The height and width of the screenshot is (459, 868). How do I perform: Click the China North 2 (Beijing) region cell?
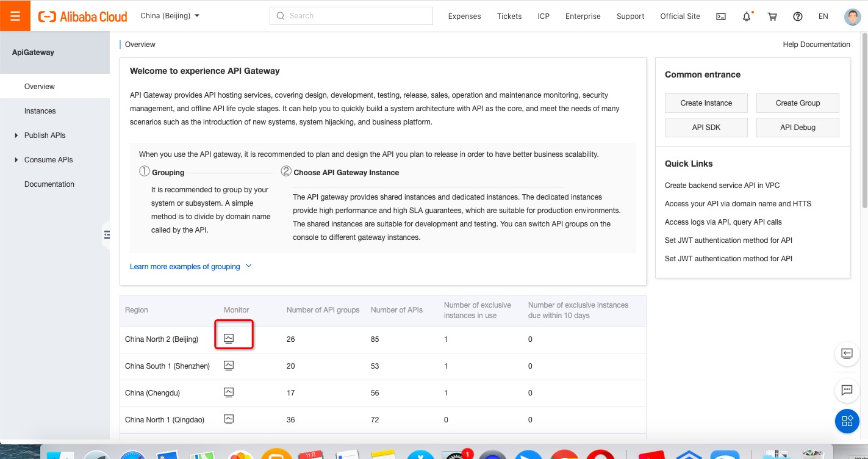(x=162, y=339)
